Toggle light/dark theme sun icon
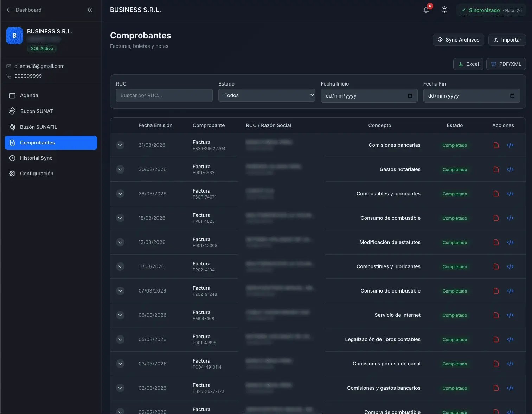Screen dimensions: 532x414 point(444,10)
